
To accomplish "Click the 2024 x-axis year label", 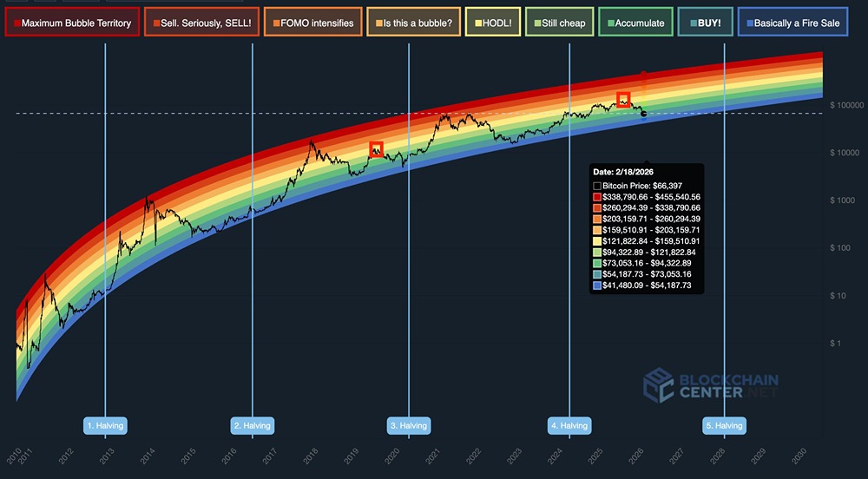I will click(x=555, y=456).
